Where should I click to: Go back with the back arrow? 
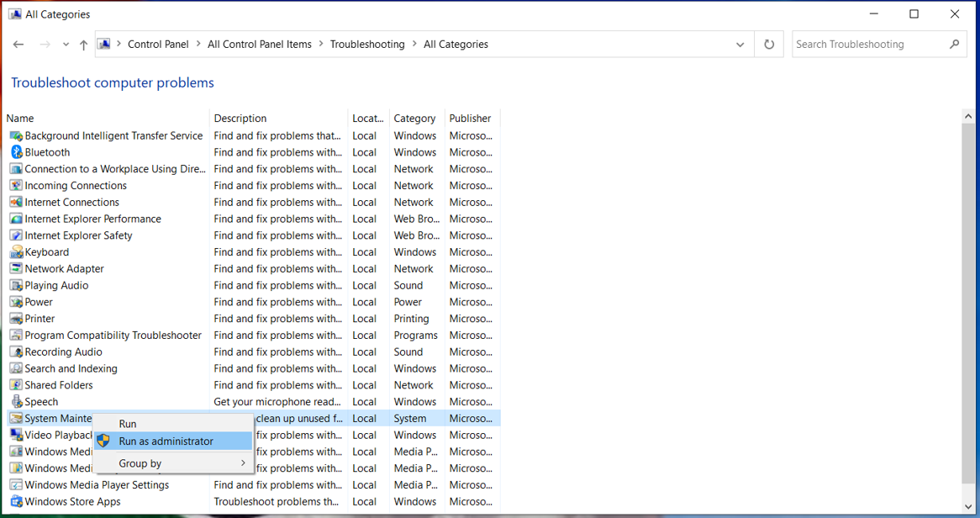tap(18, 45)
